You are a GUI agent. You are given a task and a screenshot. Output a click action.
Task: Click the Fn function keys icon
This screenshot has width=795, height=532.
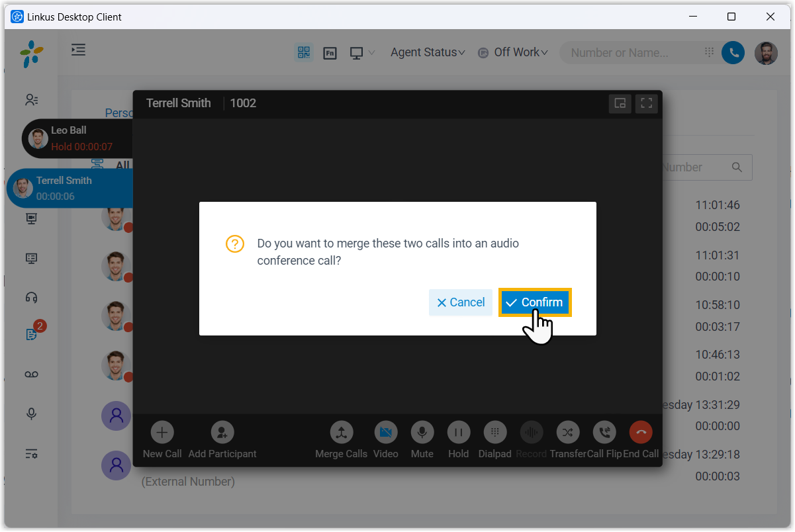(x=330, y=53)
